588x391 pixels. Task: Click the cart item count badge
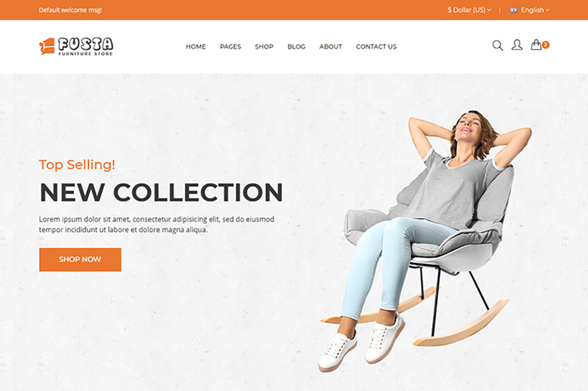click(x=545, y=45)
